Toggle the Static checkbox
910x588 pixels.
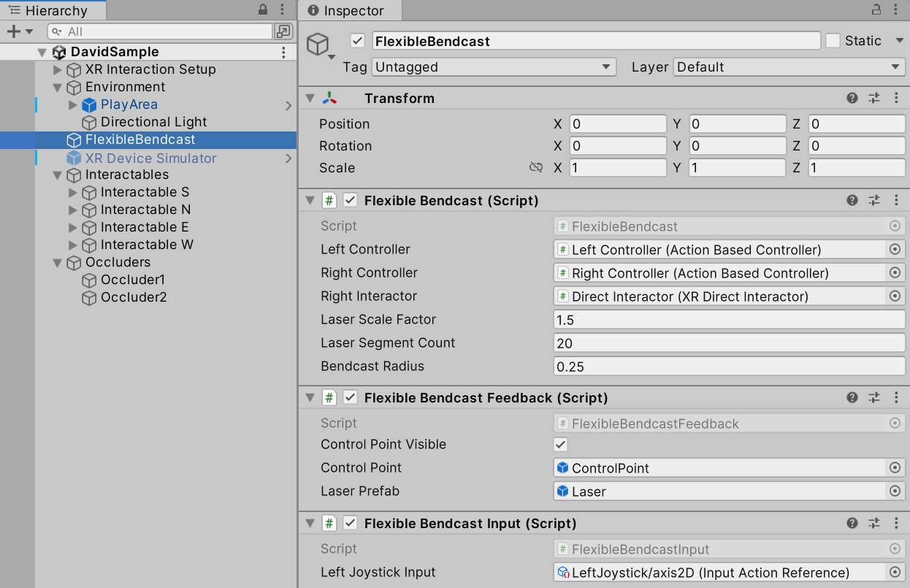coord(833,41)
